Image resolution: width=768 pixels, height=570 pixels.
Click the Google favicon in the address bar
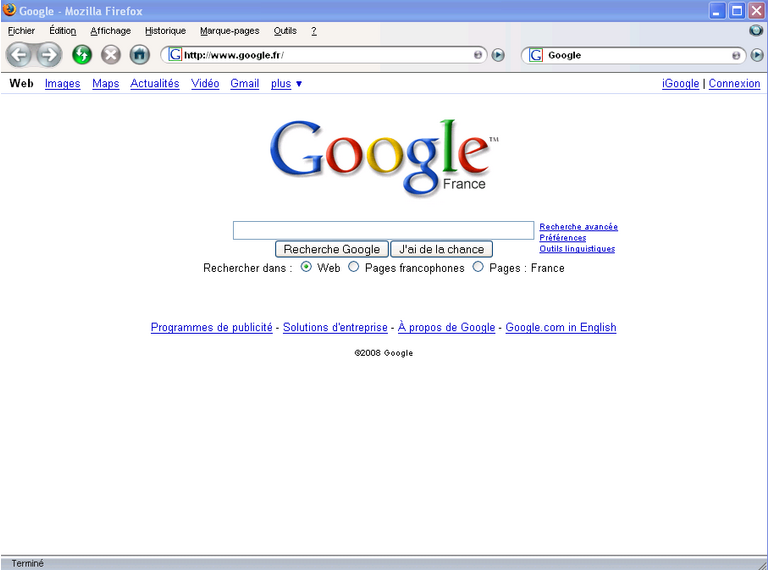(x=175, y=54)
